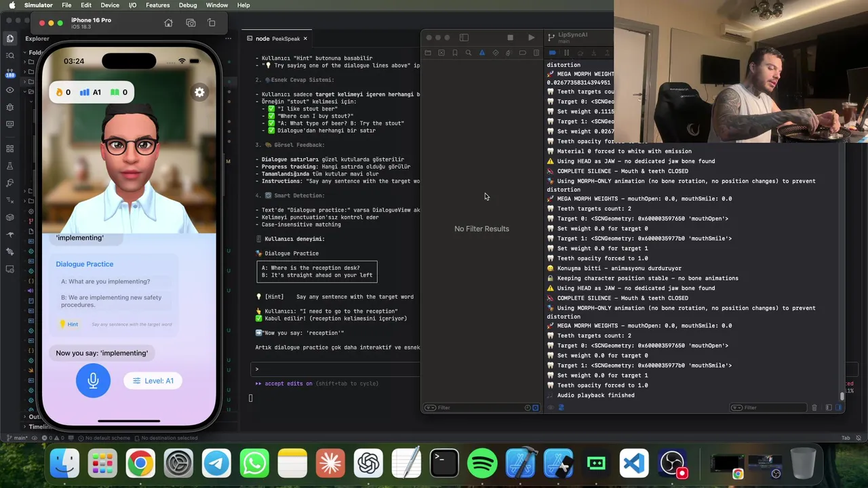Image resolution: width=868 pixels, height=488 pixels.
Task: Open the Debug menu
Action: tap(188, 5)
